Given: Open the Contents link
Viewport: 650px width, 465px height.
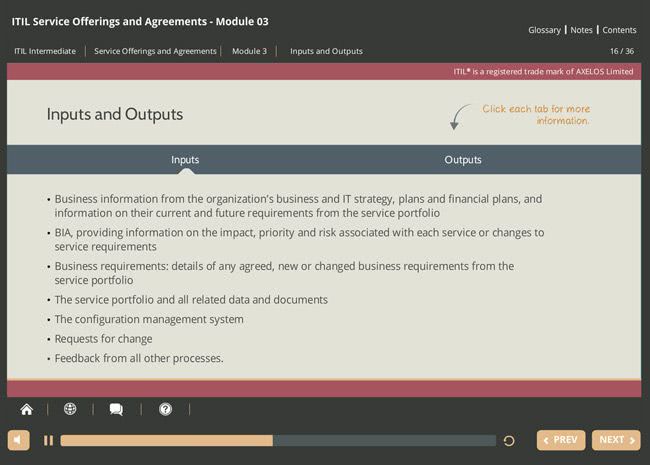Looking at the screenshot, I should point(619,30).
